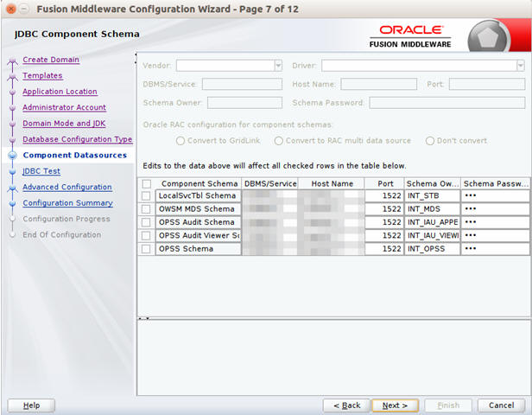Select the OPSS Schema cell
Viewport: 532px width, 415px height.
pyautogui.click(x=199, y=249)
